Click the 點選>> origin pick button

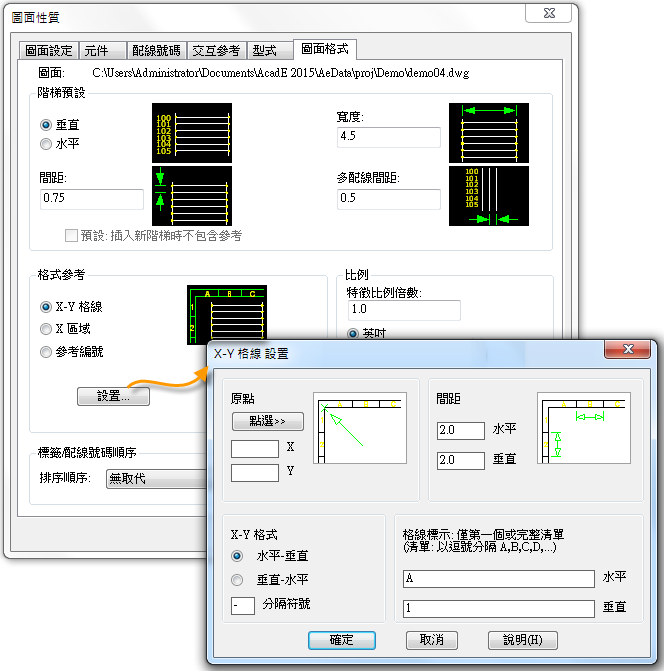tap(268, 422)
